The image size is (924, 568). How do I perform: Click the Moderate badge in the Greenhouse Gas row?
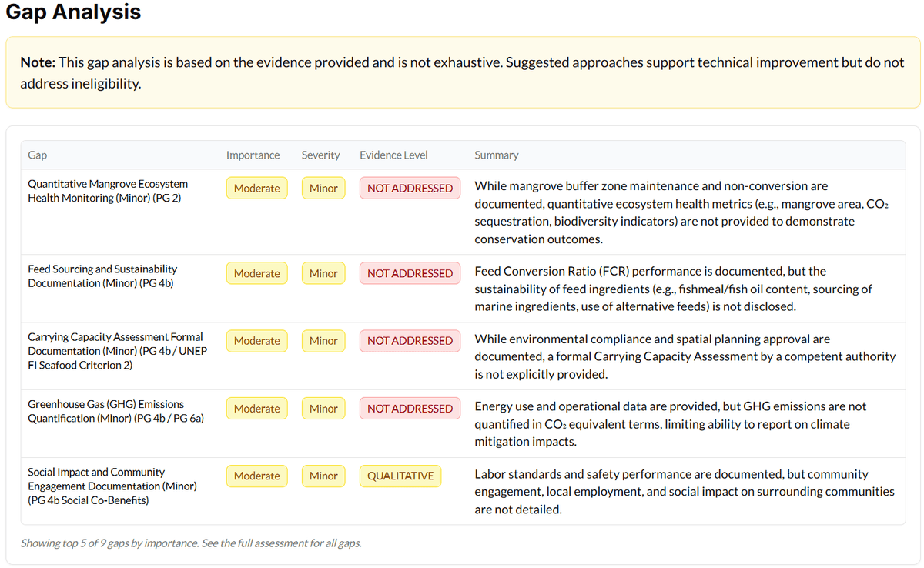click(x=257, y=409)
